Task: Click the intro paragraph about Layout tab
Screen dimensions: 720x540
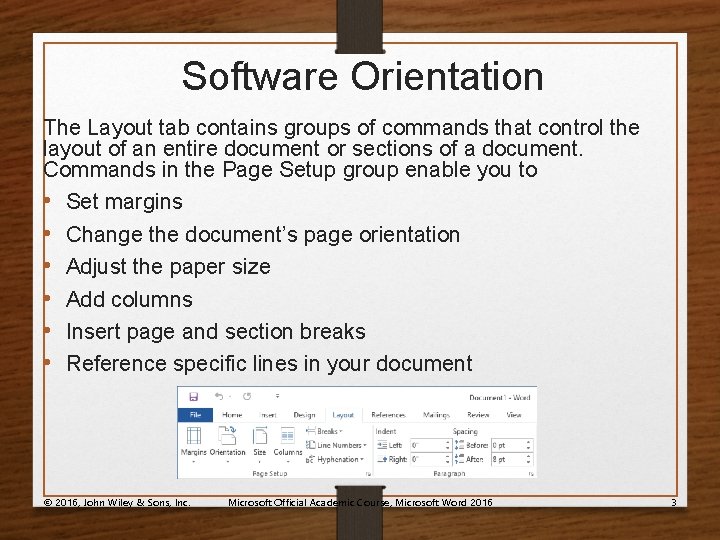Action: pyautogui.click(x=341, y=148)
